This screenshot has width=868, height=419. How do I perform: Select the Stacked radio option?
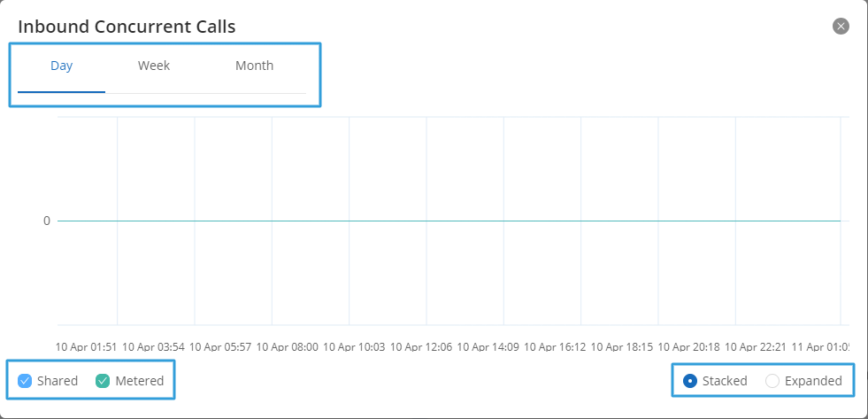[690, 381]
